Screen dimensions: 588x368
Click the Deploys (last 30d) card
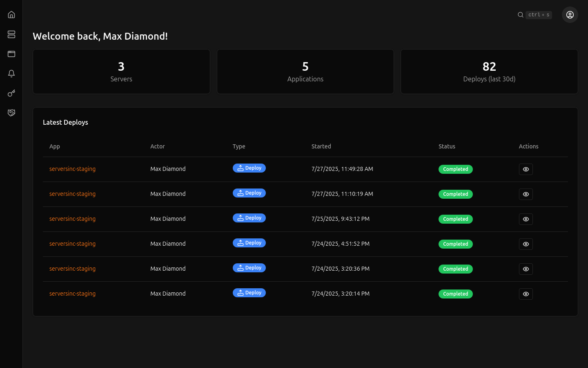pyautogui.click(x=489, y=72)
